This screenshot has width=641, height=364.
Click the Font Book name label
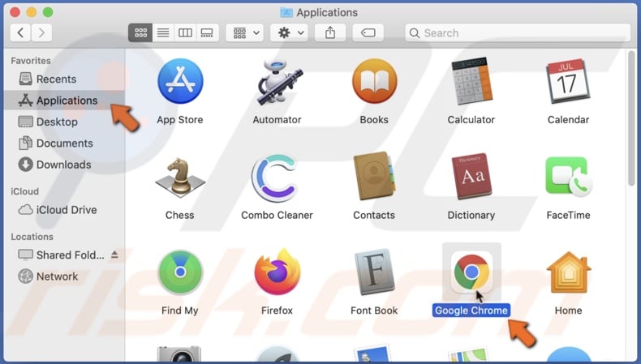pos(374,310)
